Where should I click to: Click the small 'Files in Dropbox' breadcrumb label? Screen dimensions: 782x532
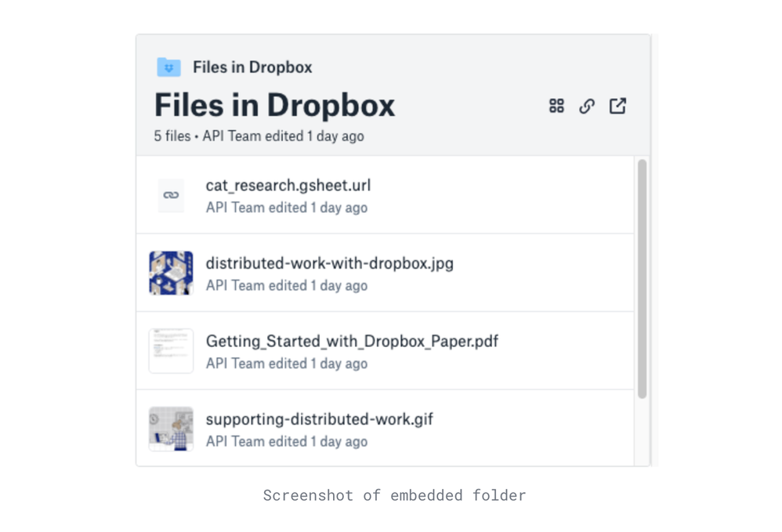(x=252, y=67)
